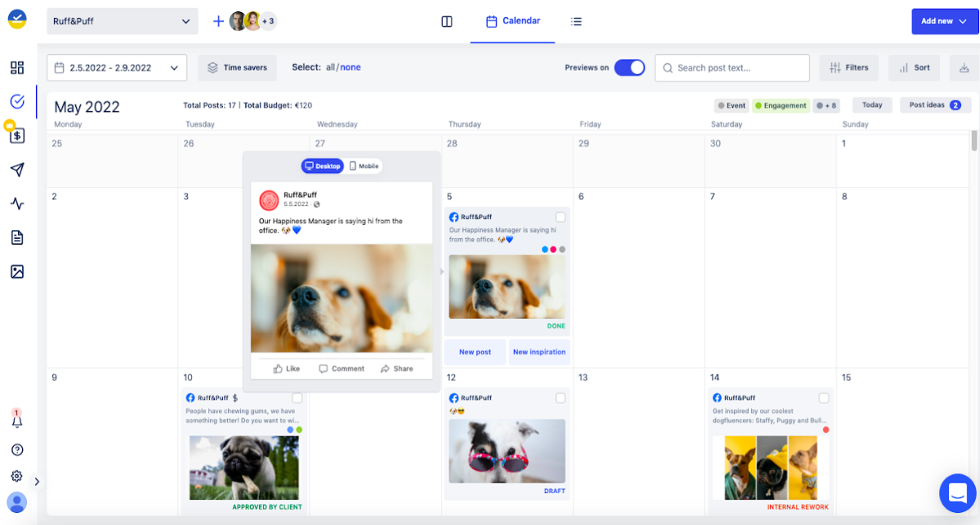Switch the preview to Mobile view
980x525 pixels.
point(363,166)
